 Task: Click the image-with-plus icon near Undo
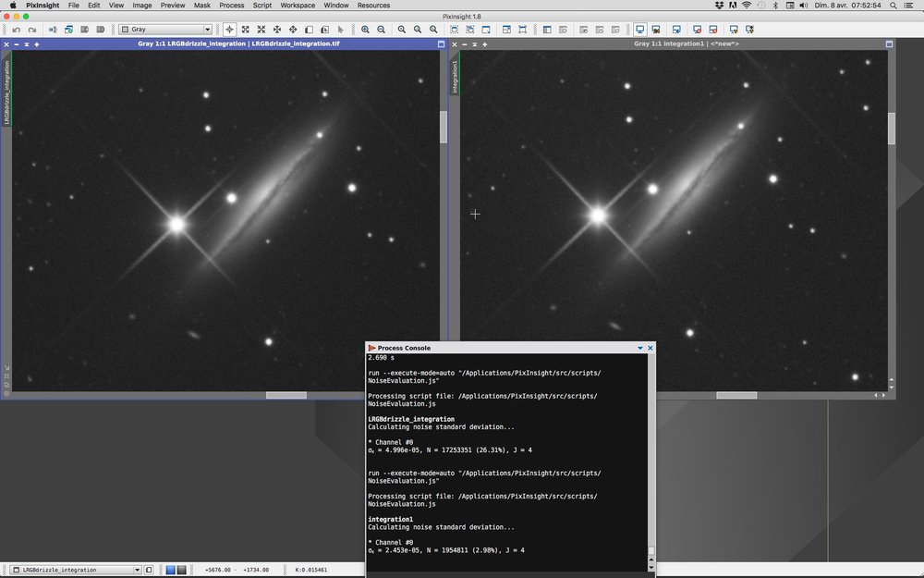(x=69, y=30)
